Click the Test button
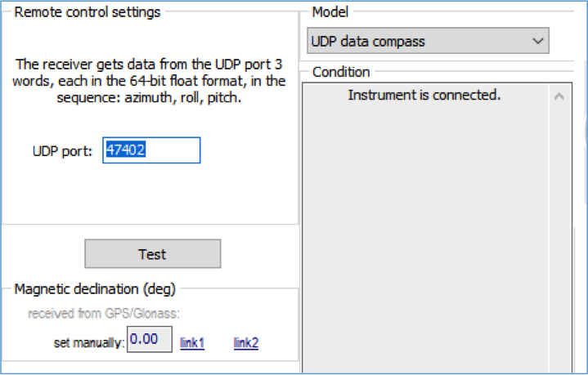 tap(153, 254)
